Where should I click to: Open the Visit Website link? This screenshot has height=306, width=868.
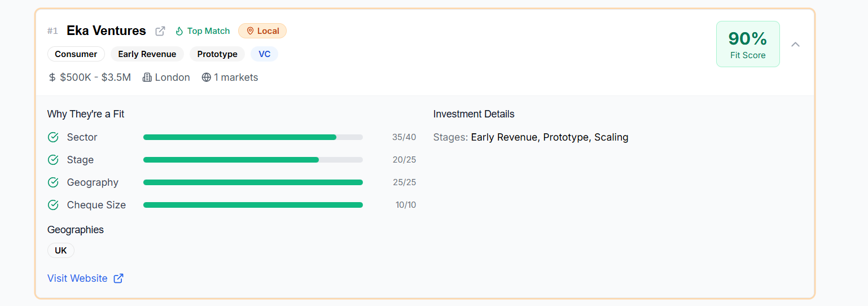(x=77, y=278)
